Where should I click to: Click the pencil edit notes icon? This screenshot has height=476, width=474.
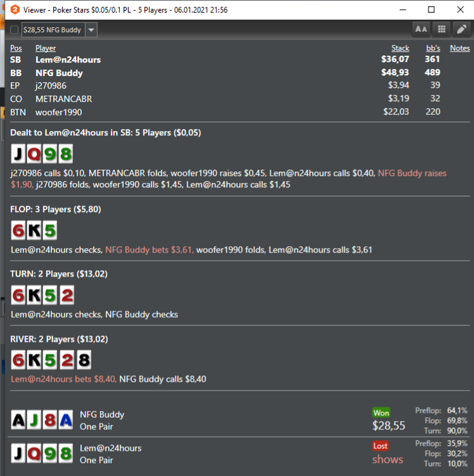click(462, 29)
